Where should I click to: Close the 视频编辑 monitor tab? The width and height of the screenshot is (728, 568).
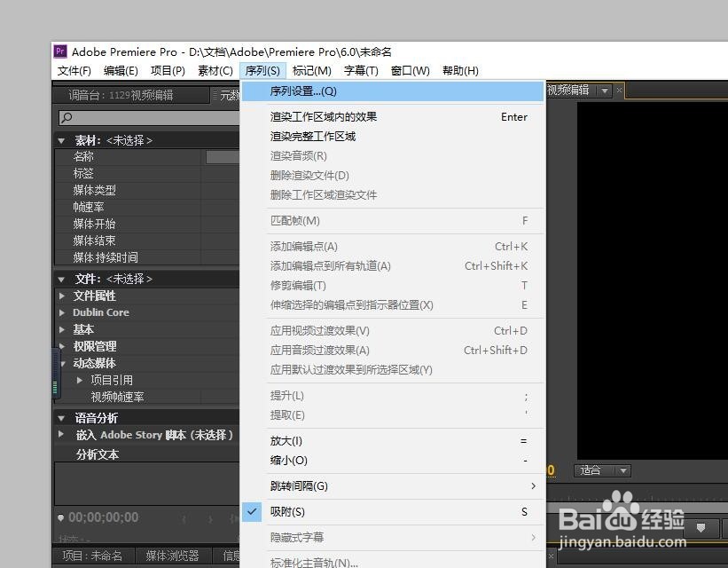coord(619,91)
